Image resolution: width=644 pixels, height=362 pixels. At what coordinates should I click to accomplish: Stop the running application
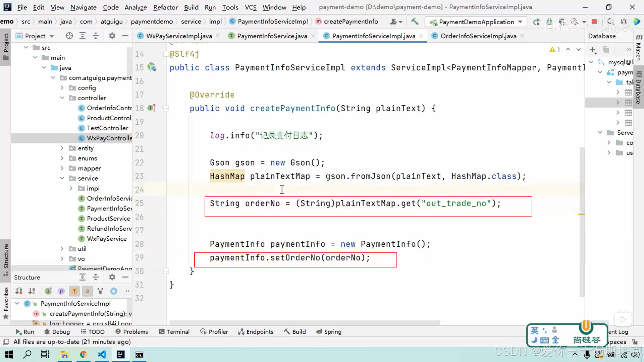tap(594, 22)
